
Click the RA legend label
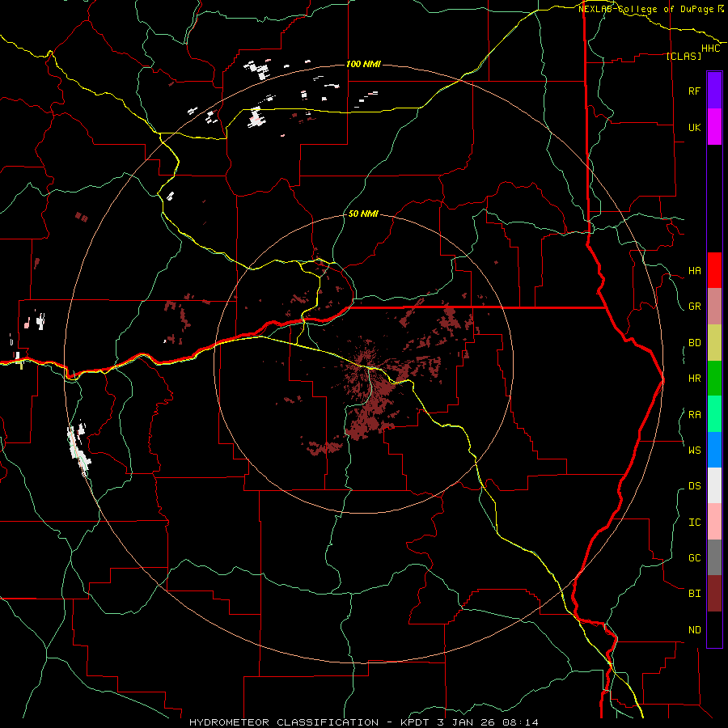694,415
